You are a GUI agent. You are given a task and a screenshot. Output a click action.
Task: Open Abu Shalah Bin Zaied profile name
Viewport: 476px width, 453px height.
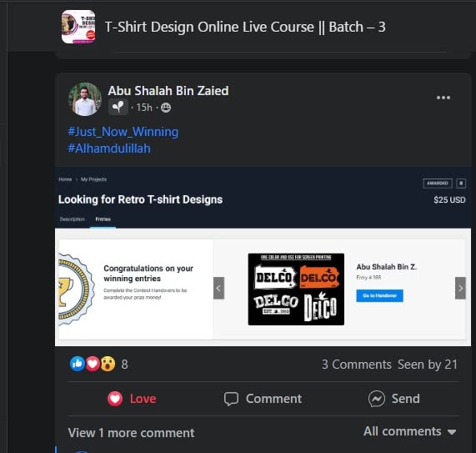(x=168, y=91)
